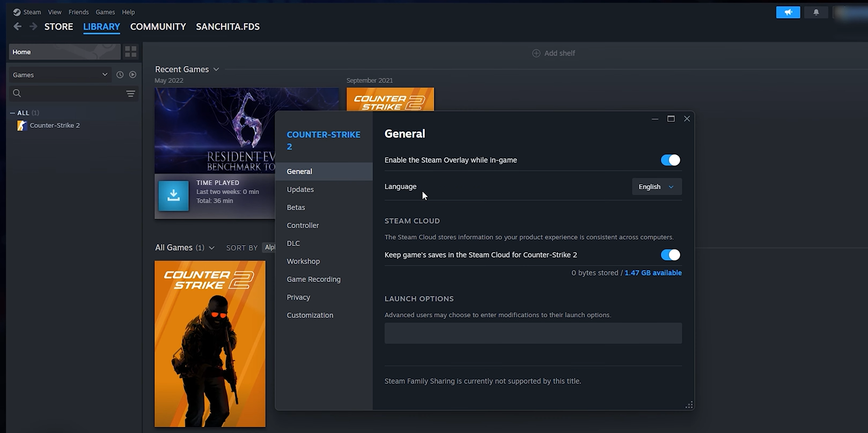
Task: Click the back navigation arrow
Action: (17, 26)
